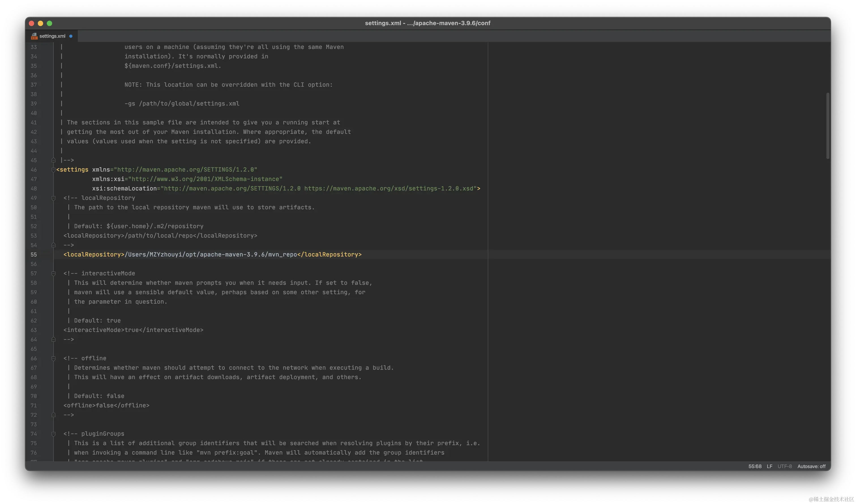Click the fold-end marker at line 72
Viewport: 856px width, 504px height.
[53, 415]
